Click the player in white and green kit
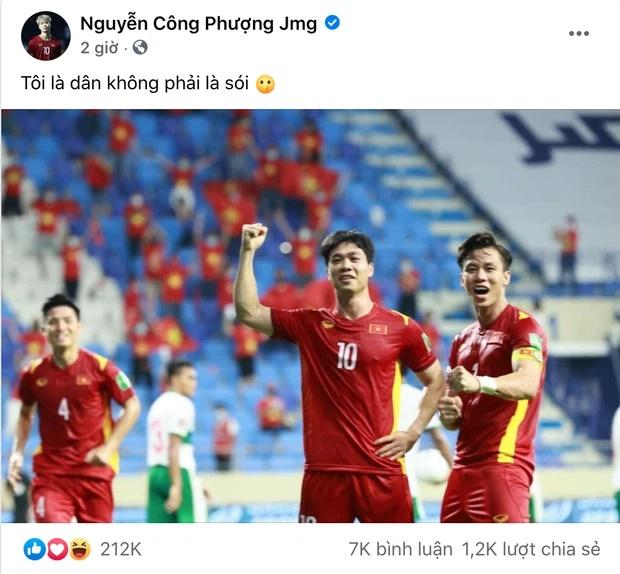Viewport: 620px width, 574px height. [174, 441]
